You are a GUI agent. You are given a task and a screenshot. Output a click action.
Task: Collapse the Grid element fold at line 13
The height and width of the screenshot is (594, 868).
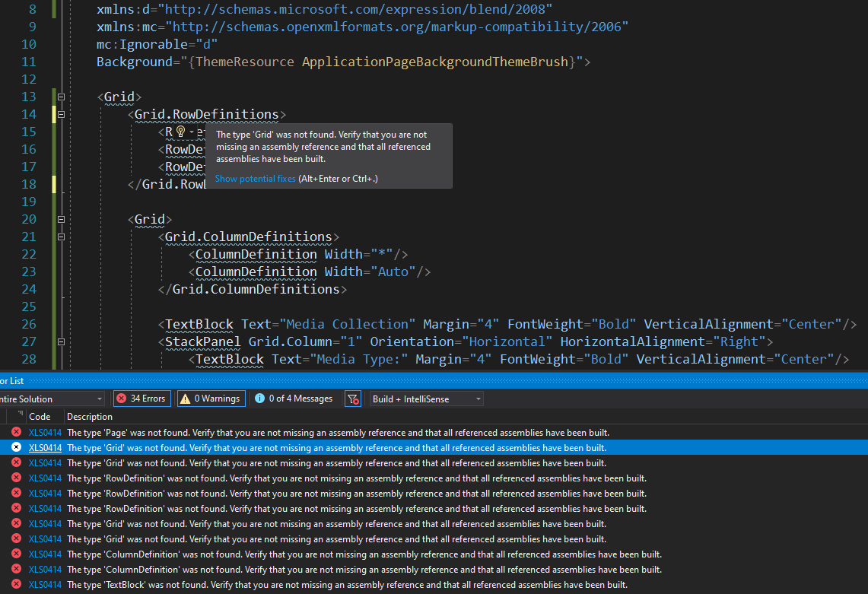point(60,97)
